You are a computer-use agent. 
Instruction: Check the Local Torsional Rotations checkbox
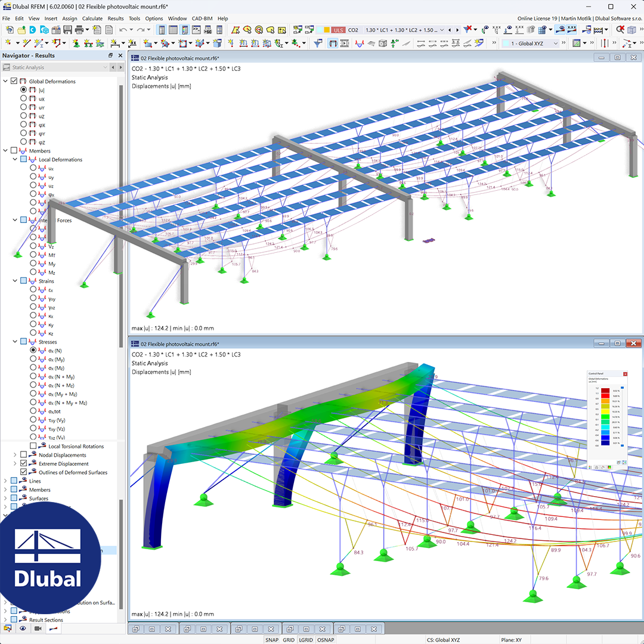33,446
